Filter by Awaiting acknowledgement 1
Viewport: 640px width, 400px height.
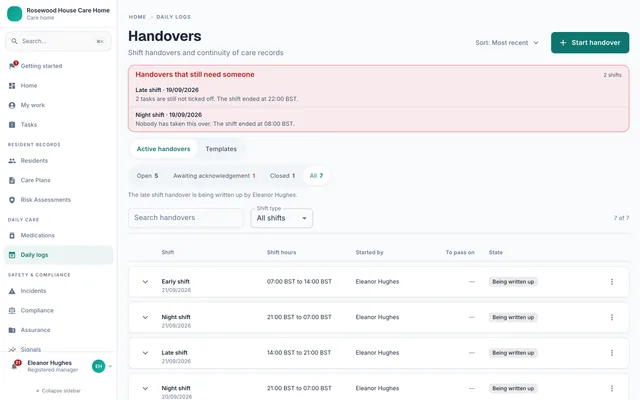(214, 176)
